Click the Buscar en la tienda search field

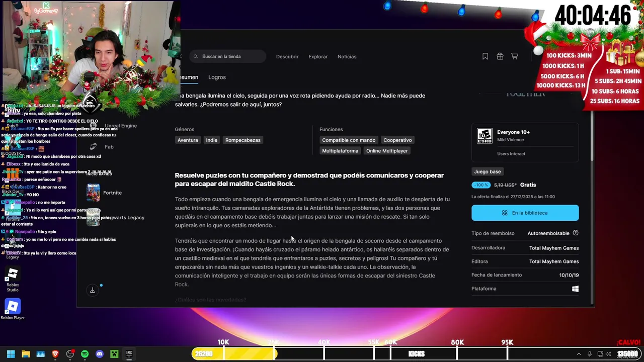coord(228,56)
